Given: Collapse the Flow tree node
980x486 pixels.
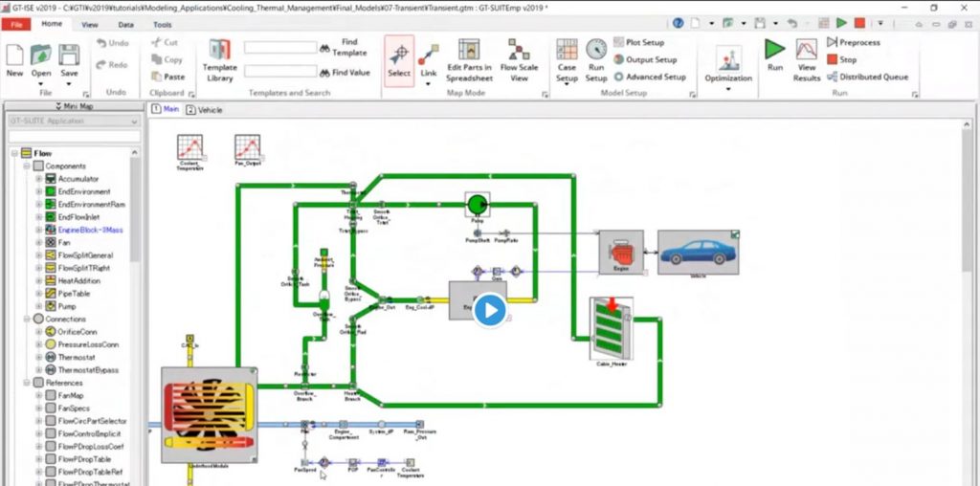Looking at the screenshot, I should (15, 153).
